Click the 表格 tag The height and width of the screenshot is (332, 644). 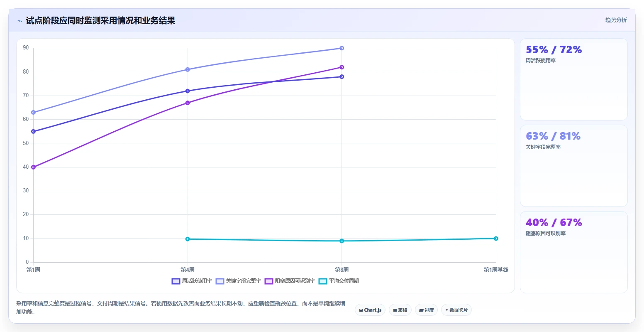pyautogui.click(x=400, y=310)
